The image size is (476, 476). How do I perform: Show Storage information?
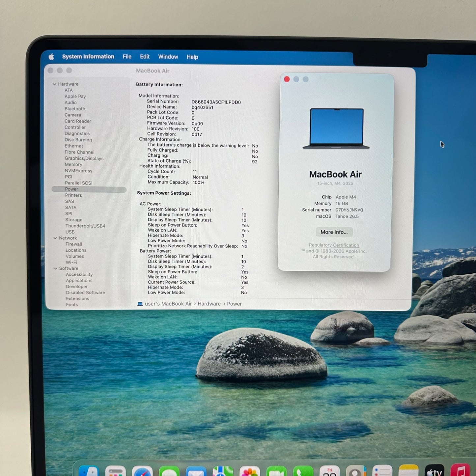pyautogui.click(x=74, y=220)
